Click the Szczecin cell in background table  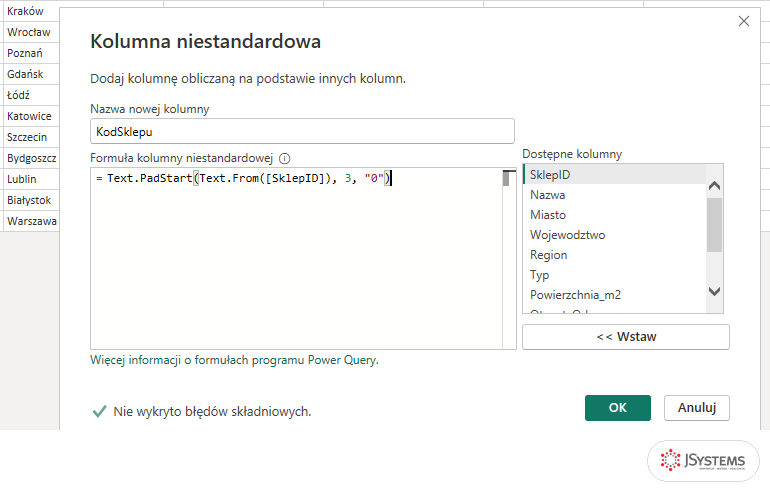(31, 137)
